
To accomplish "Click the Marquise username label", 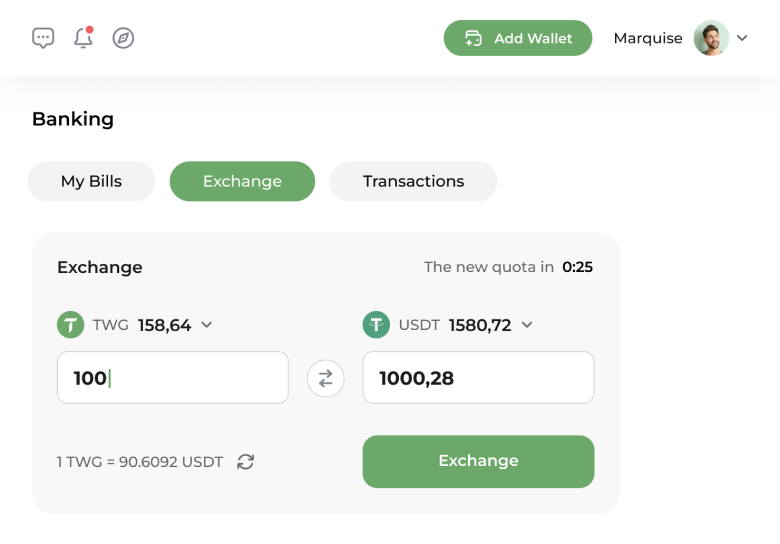I will point(648,38).
